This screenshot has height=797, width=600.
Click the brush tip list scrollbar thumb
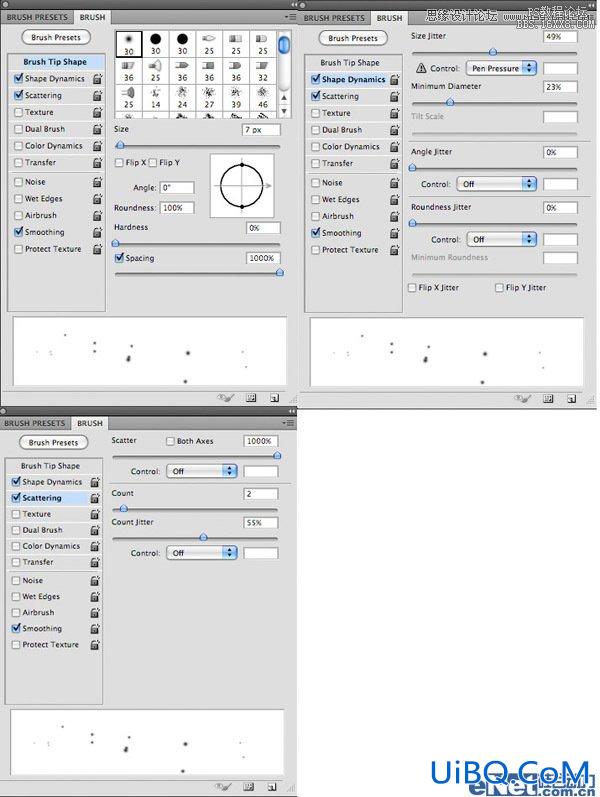pos(284,44)
